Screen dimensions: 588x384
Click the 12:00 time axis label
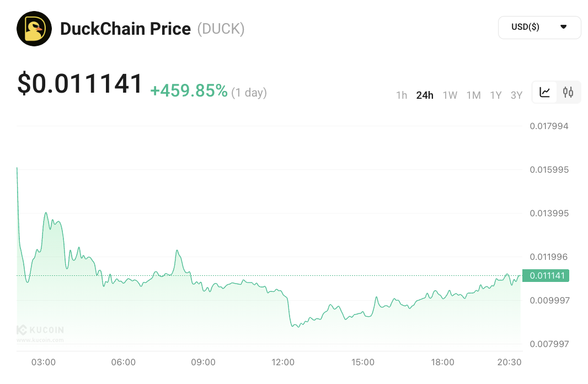pos(283,362)
